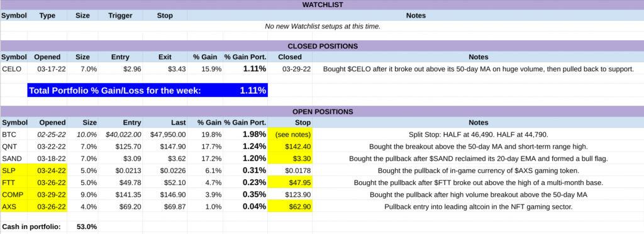Select the CELO symbol cell
644x234 pixels.
[x=14, y=69]
